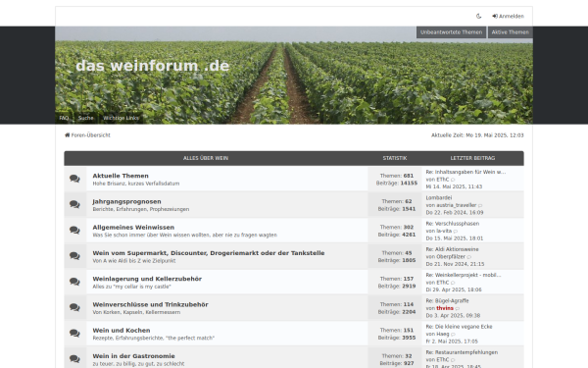Screen dimensions: 588x368
Task: View EThC profile in Aktuelle Themen row
Action: click(x=443, y=180)
